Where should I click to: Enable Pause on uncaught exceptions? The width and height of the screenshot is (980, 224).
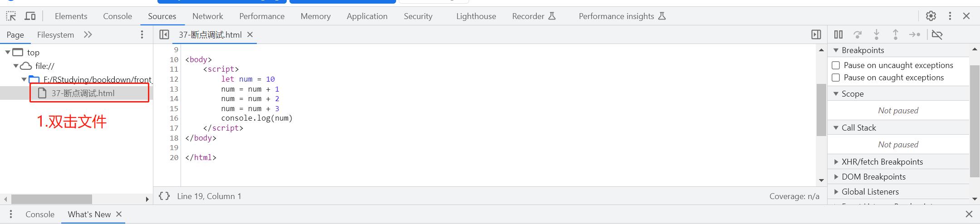click(x=836, y=65)
